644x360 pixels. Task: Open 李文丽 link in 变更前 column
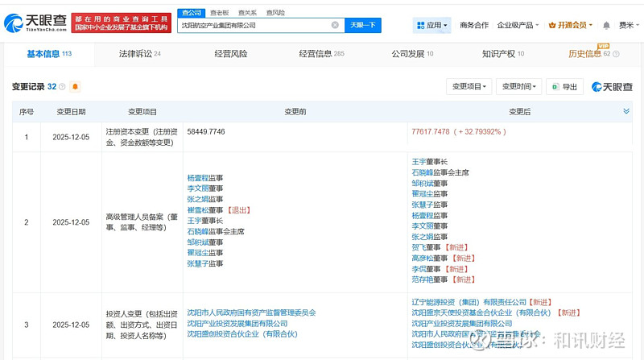click(198, 188)
